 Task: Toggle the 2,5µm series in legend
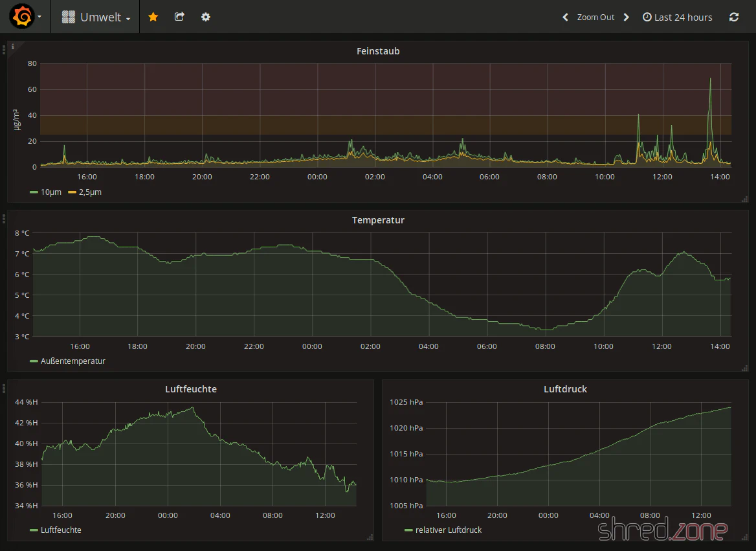click(89, 192)
